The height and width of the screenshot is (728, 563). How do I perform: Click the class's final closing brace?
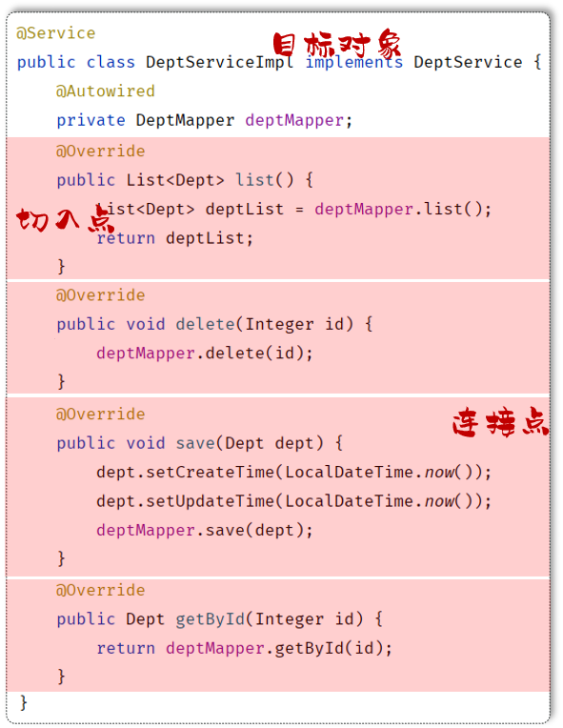[24, 703]
